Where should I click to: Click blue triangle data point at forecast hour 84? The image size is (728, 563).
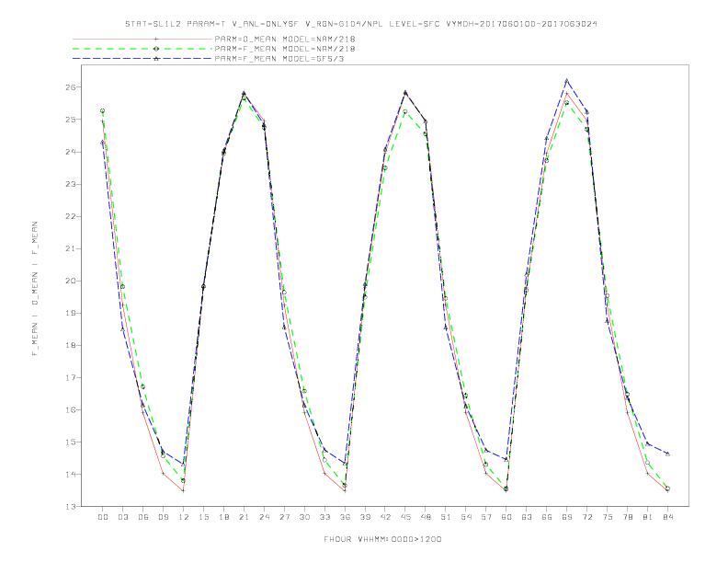[x=667, y=454]
